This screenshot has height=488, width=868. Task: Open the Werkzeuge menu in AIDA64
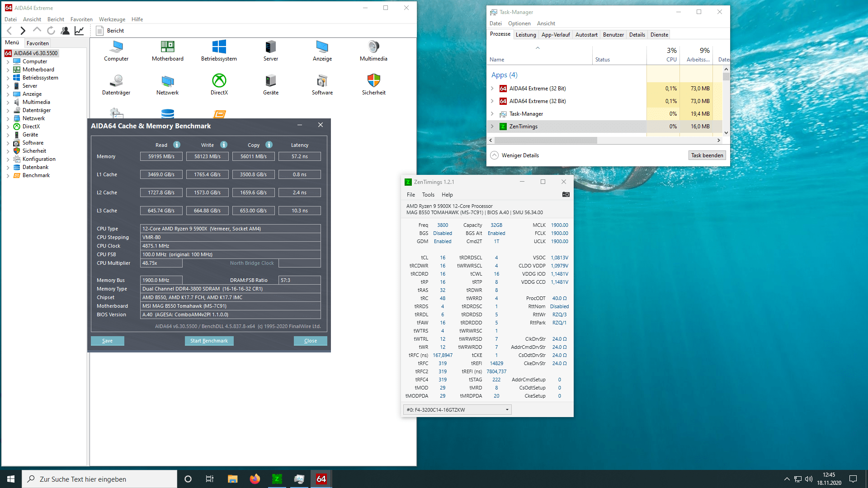click(x=112, y=19)
